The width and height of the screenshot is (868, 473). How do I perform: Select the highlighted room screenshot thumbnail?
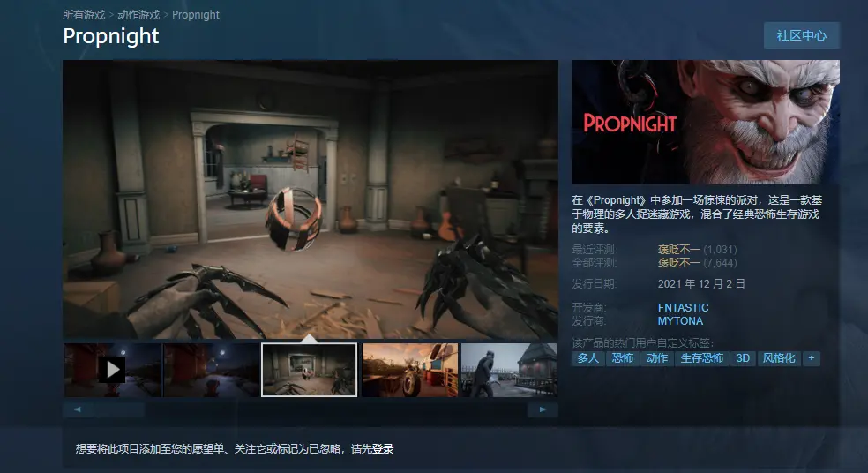pyautogui.click(x=310, y=370)
